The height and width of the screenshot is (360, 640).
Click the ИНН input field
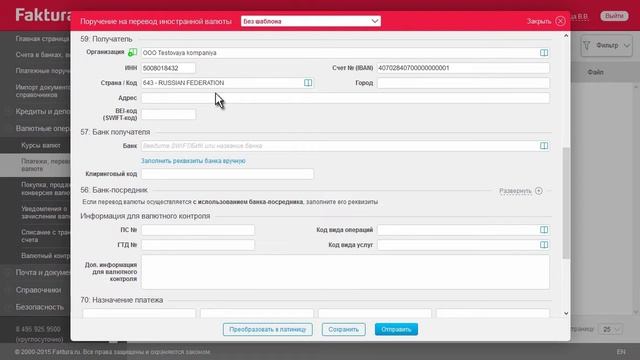pos(168,68)
